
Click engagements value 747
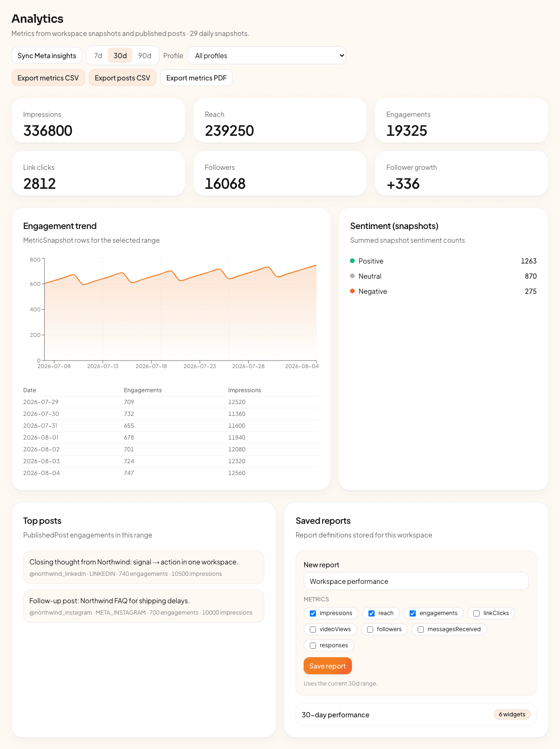coord(129,473)
